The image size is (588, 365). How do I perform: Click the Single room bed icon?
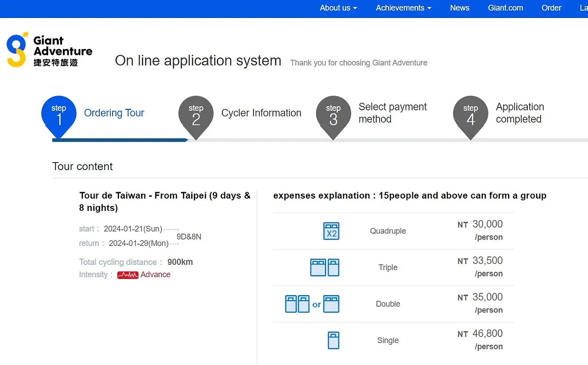coord(334,340)
